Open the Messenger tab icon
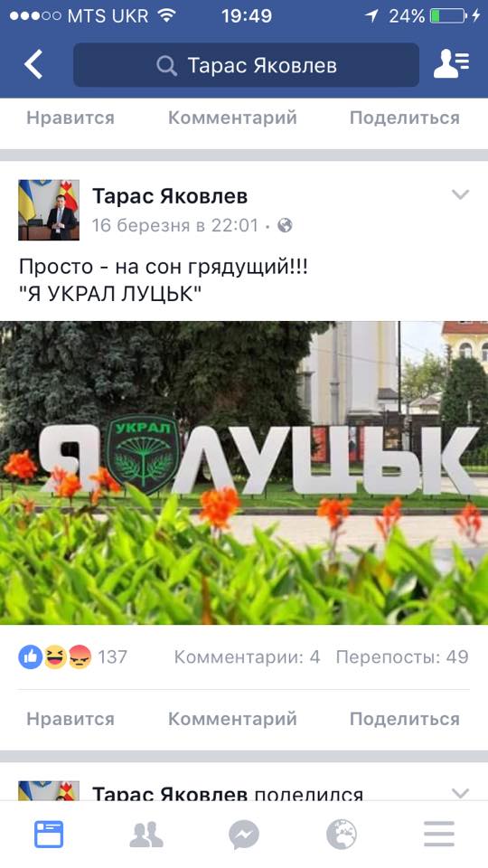Viewport: 488px width, 868px height. click(244, 835)
